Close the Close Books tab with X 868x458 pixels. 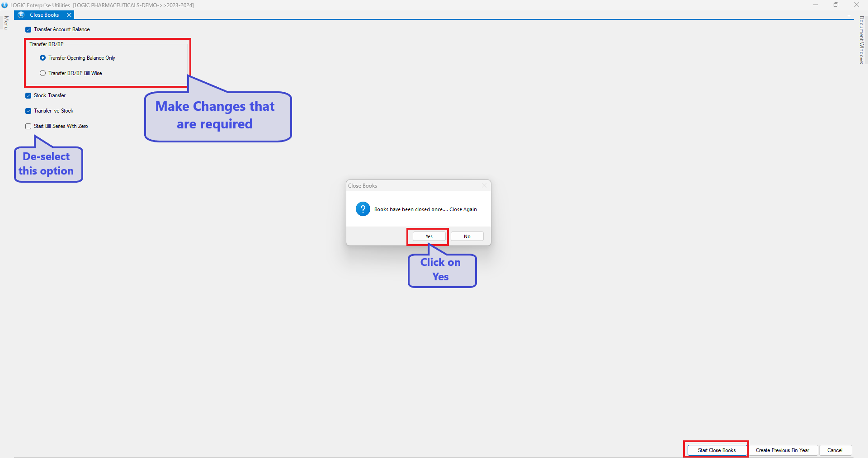[x=69, y=15]
